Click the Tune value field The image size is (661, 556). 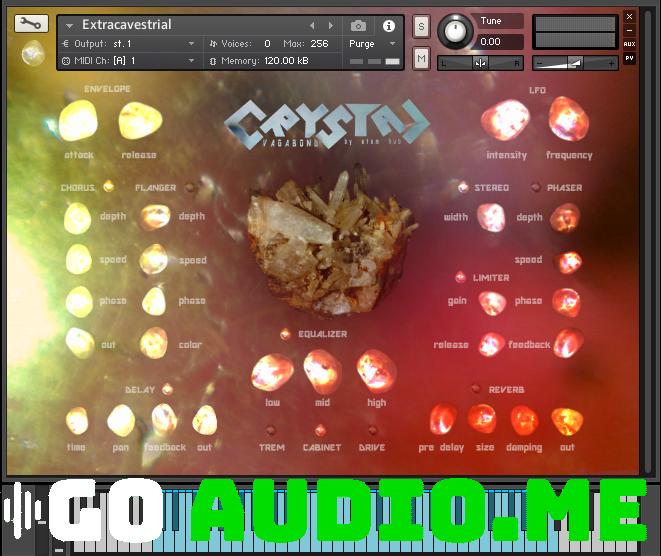500,42
